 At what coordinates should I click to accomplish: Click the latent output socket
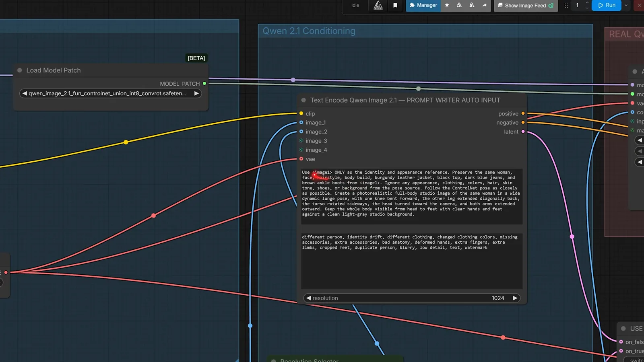523,132
